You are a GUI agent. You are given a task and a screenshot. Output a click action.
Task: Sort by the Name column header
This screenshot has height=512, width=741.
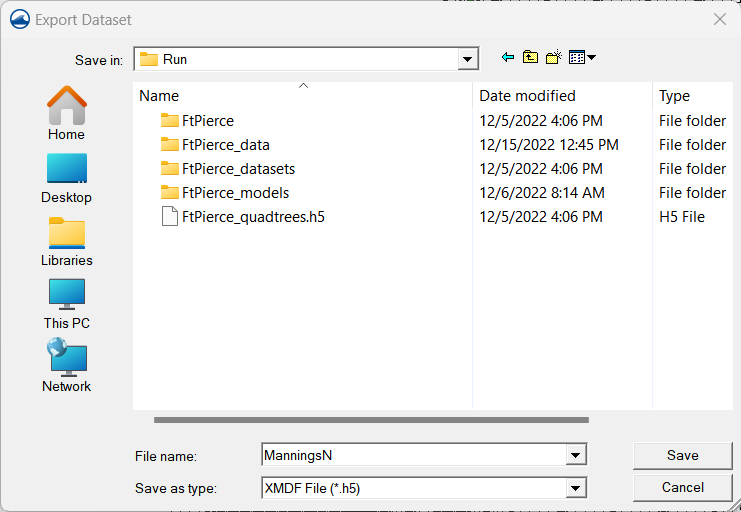302,95
